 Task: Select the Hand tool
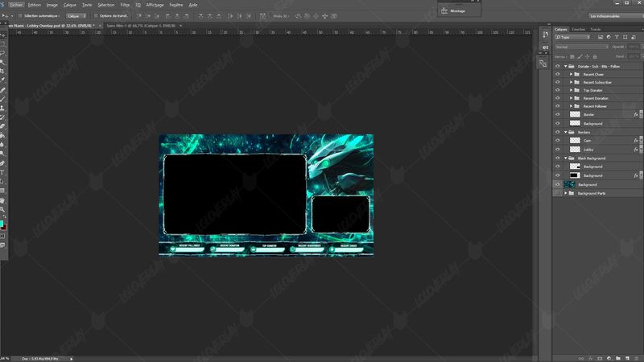point(3,200)
